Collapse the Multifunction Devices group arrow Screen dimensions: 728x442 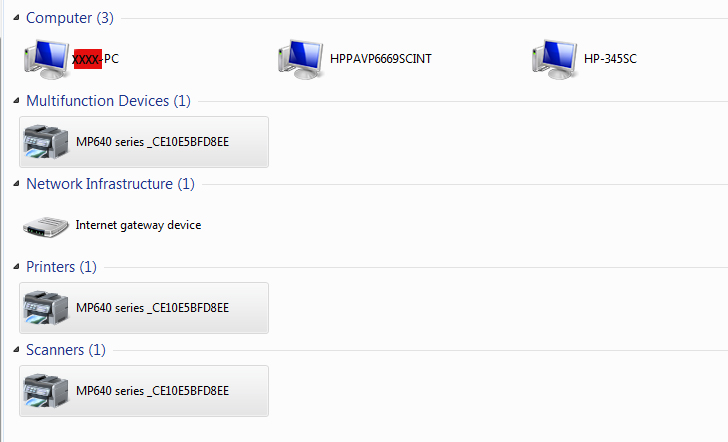pyautogui.click(x=16, y=101)
